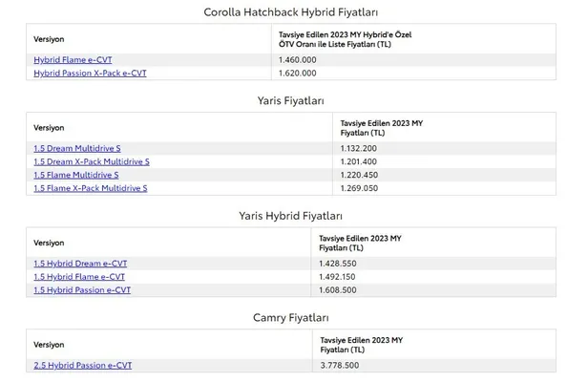The width and height of the screenshot is (588, 382).
Task: Open the 1.5 Flame Multidrive S link
Action: 76,175
